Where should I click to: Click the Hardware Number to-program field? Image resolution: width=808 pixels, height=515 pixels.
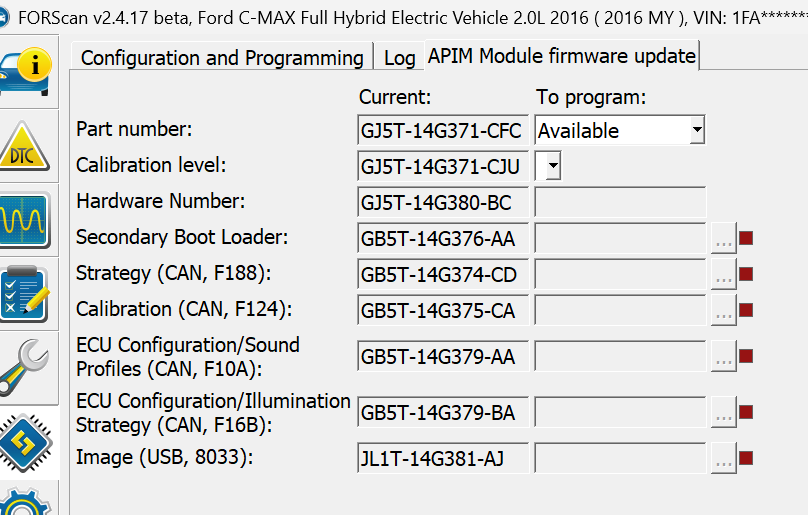pos(620,202)
